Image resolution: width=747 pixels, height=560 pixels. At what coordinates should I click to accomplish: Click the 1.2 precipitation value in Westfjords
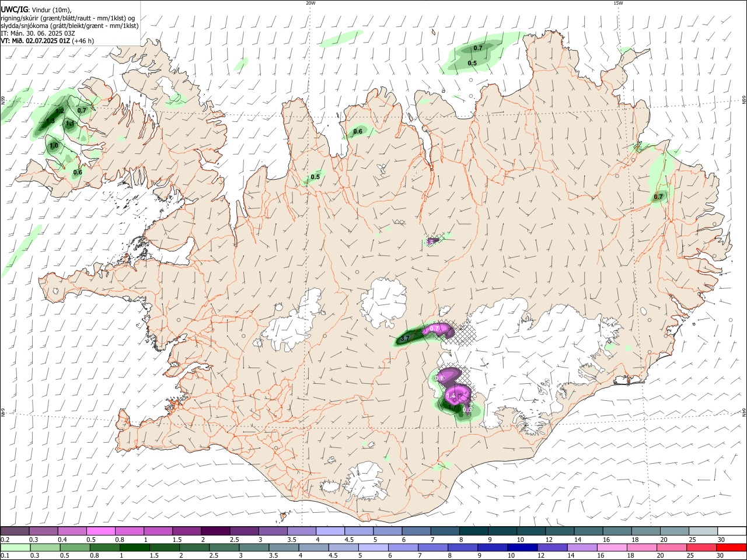[60, 111]
